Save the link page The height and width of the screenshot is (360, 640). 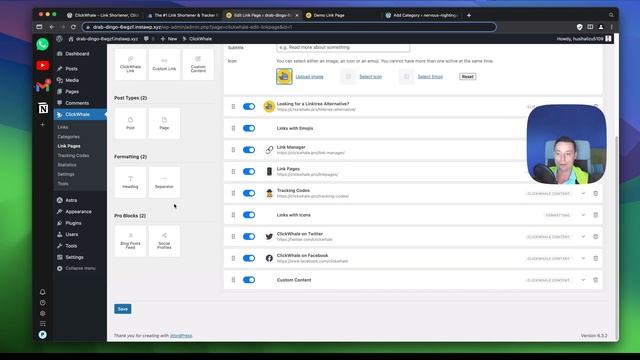[123, 309]
